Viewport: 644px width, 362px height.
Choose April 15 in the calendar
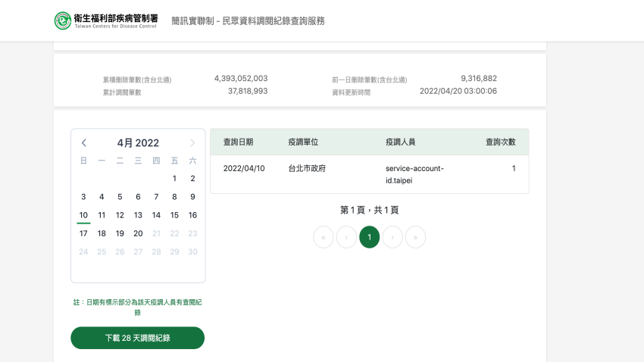coord(174,215)
